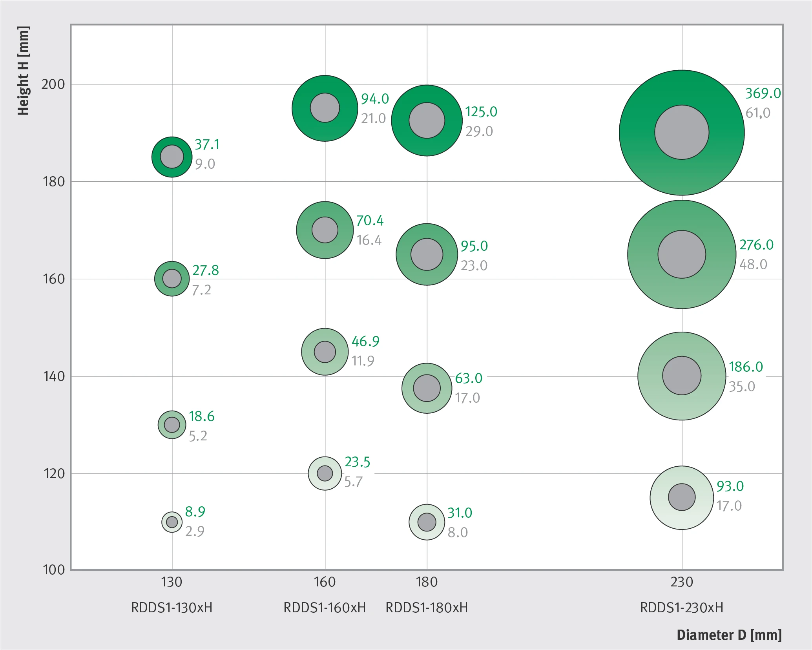Click the RDDS1-160xH series label
The image size is (812, 650).
[325, 608]
